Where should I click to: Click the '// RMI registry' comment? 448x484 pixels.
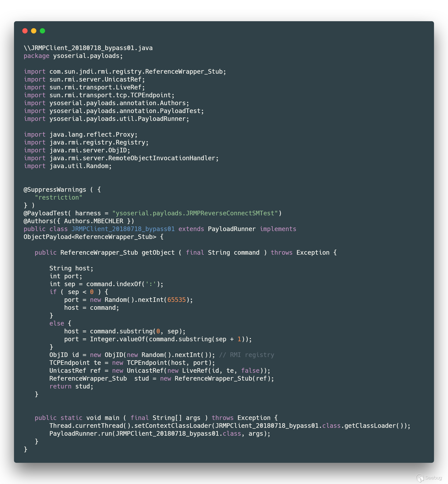pos(247,355)
